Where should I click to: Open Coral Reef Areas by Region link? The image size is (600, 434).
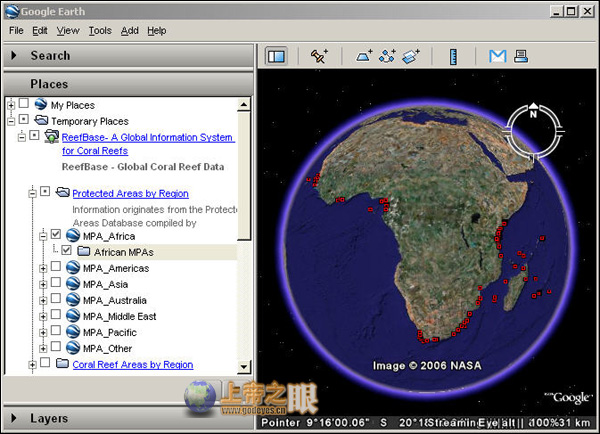click(133, 364)
